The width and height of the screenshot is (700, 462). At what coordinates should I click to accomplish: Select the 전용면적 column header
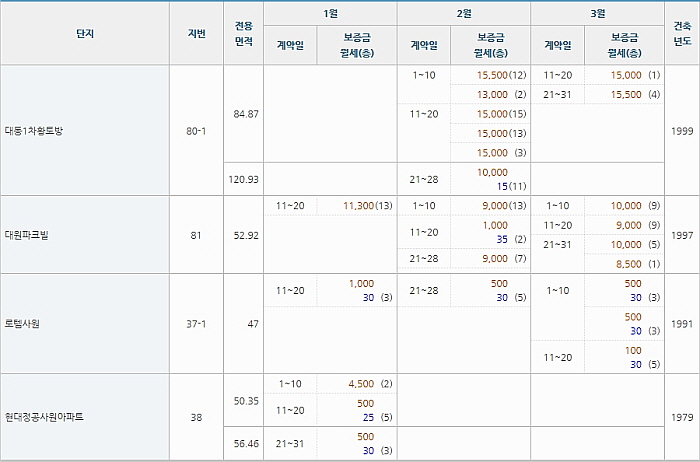(244, 34)
